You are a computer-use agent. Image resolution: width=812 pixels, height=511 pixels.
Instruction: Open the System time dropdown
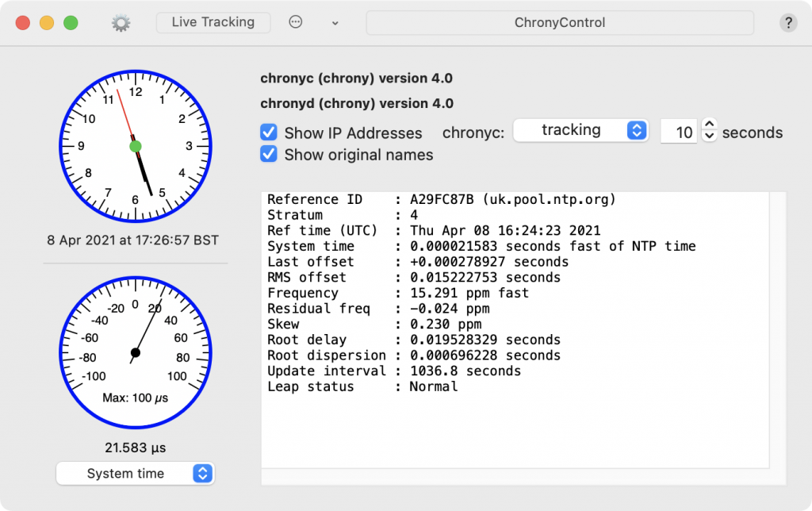click(x=136, y=474)
